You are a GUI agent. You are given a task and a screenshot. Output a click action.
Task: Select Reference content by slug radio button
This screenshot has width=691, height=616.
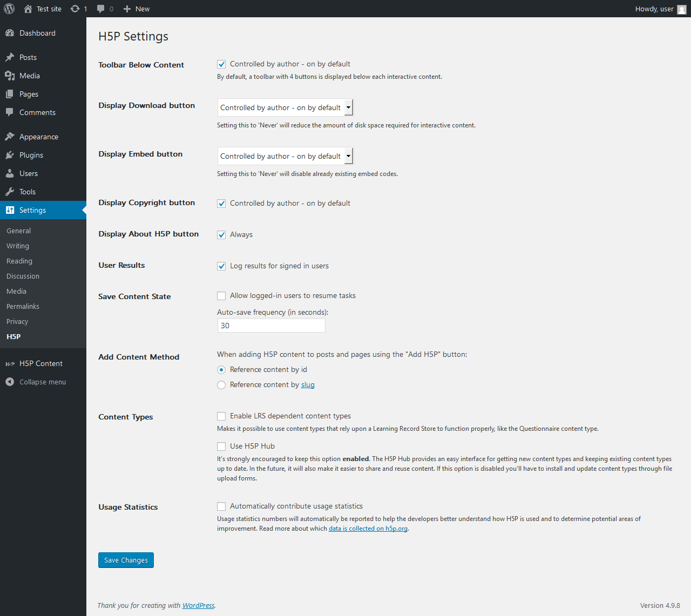tap(221, 385)
